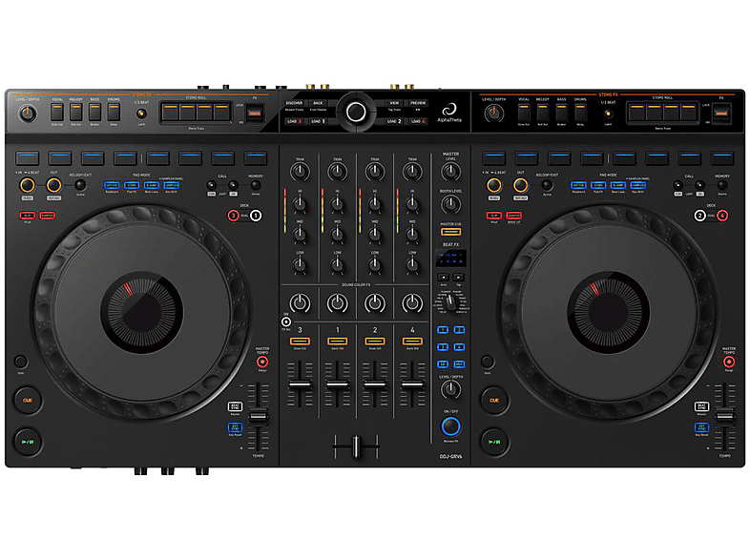Flip the right Stems FX paddle lever
The height and width of the screenshot is (560, 750).
click(x=721, y=114)
